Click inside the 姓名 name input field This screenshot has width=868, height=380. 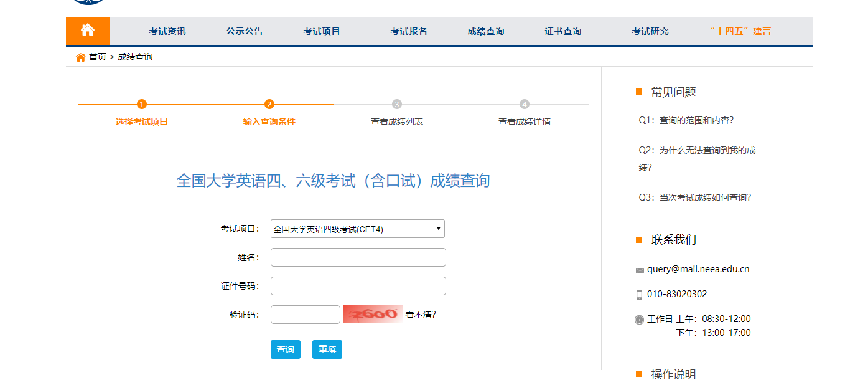click(358, 257)
